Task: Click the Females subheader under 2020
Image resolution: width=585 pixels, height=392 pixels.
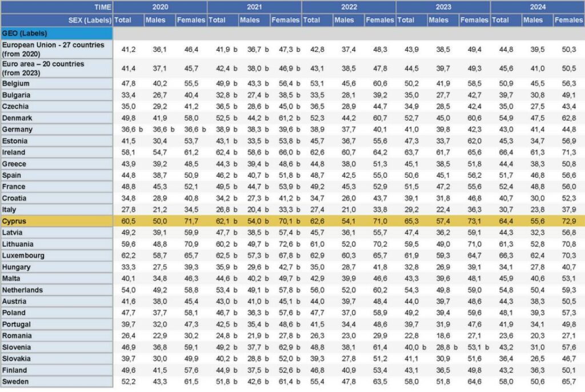Action: click(191, 20)
